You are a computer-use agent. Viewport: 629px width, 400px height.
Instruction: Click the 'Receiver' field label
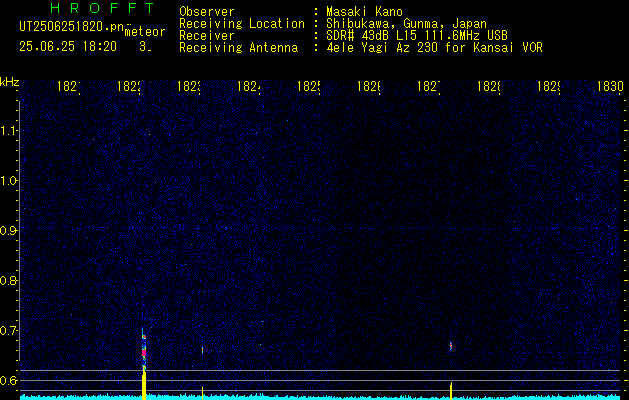pyautogui.click(x=207, y=36)
